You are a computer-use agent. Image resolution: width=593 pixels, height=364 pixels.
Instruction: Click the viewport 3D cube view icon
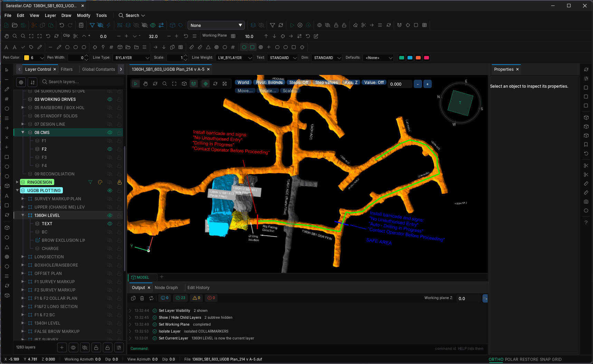coord(184,84)
